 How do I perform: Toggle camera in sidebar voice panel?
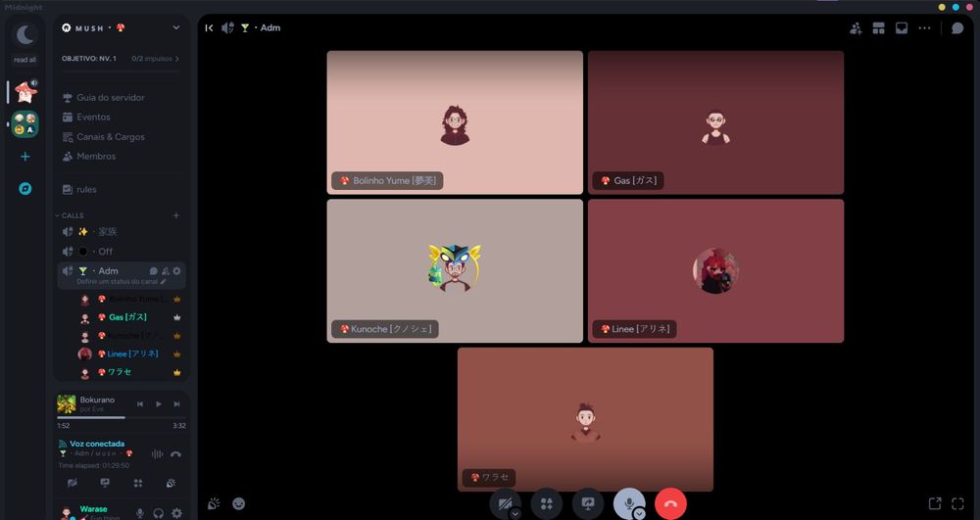point(73,483)
